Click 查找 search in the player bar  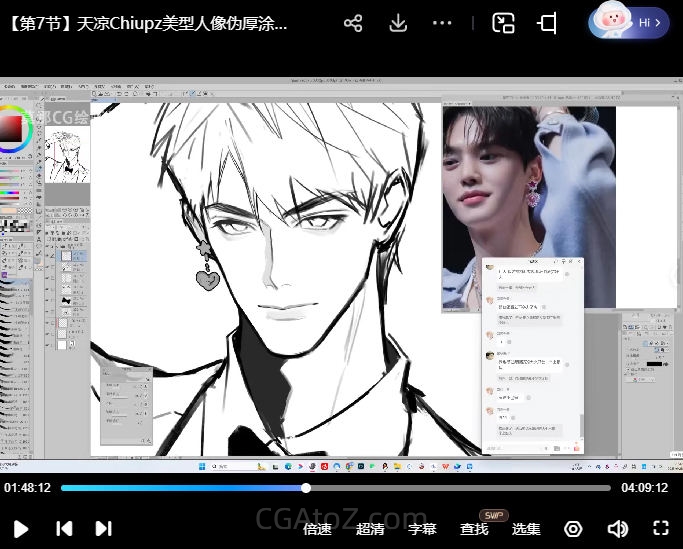tap(474, 529)
